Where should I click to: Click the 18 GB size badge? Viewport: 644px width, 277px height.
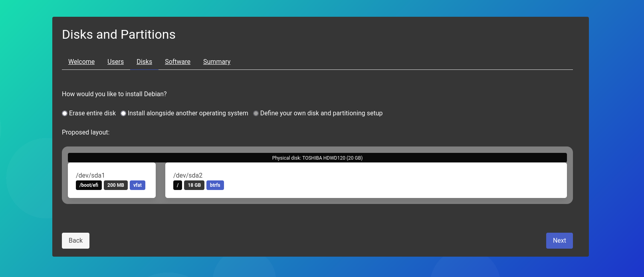(194, 185)
